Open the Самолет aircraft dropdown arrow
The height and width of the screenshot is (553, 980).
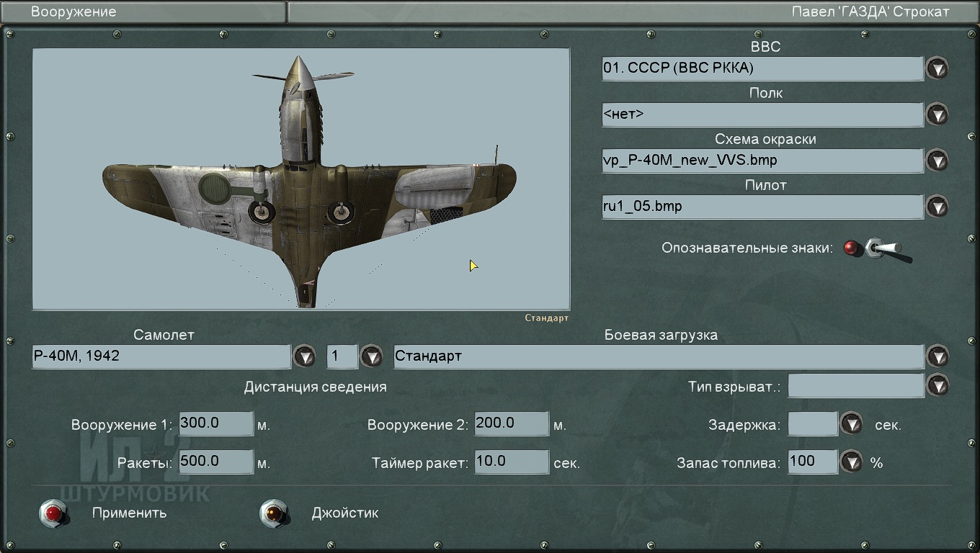point(304,356)
